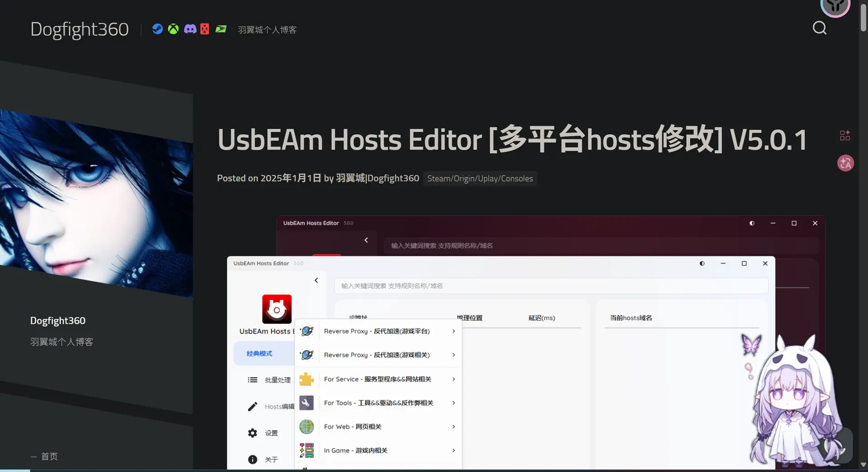Open the Steam icon link in header
This screenshot has width=868, height=472.
tap(157, 29)
